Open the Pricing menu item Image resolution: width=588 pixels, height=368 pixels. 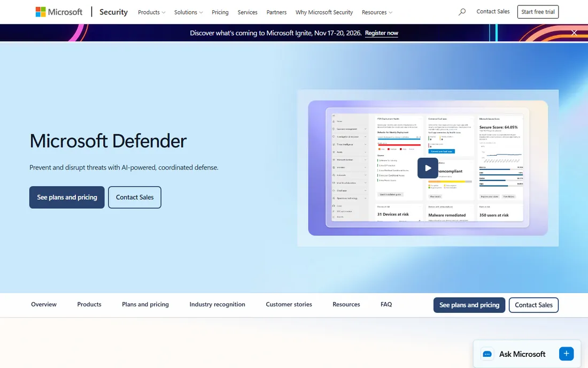click(x=220, y=12)
